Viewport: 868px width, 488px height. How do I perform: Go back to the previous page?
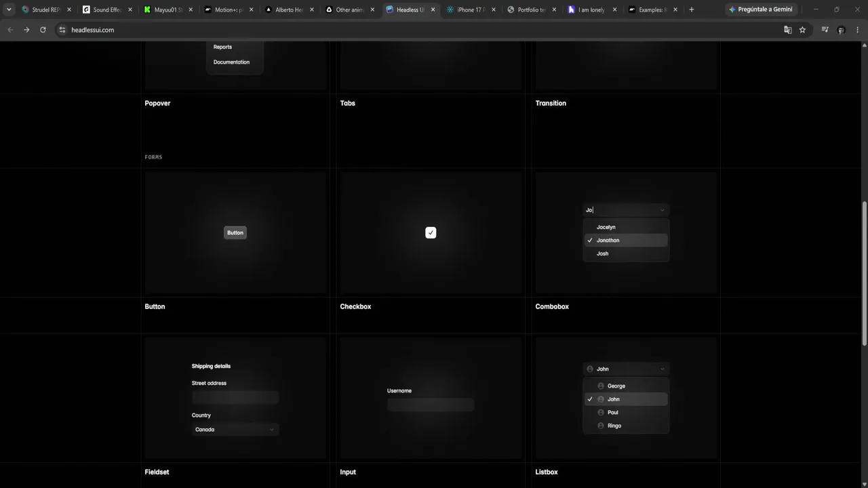(x=10, y=30)
